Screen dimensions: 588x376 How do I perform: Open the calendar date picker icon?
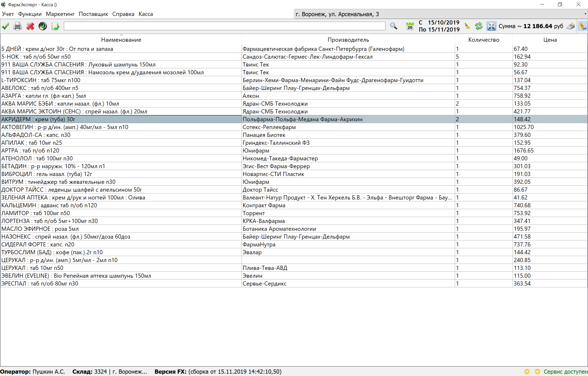(410, 26)
